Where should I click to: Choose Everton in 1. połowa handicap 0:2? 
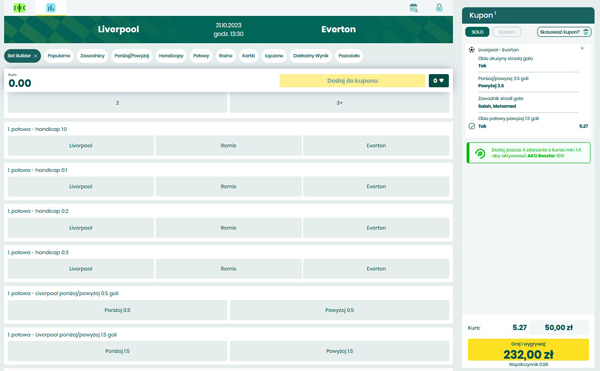coord(376,228)
